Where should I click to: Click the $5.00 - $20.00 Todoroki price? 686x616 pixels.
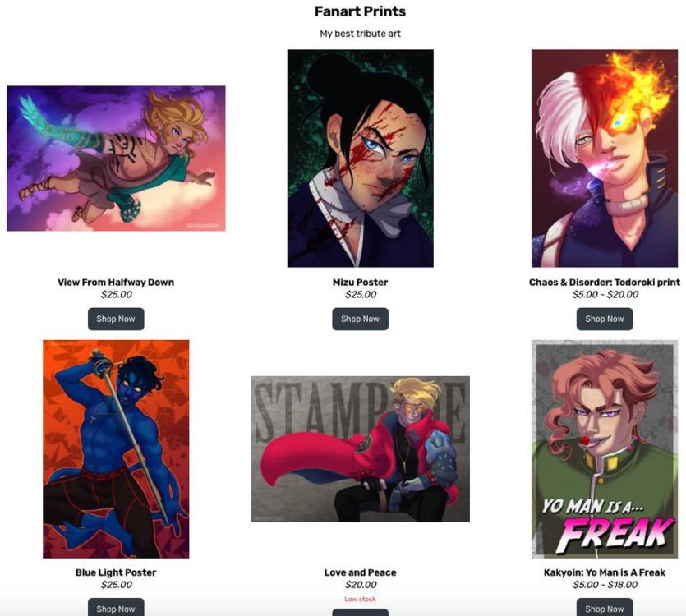click(605, 294)
